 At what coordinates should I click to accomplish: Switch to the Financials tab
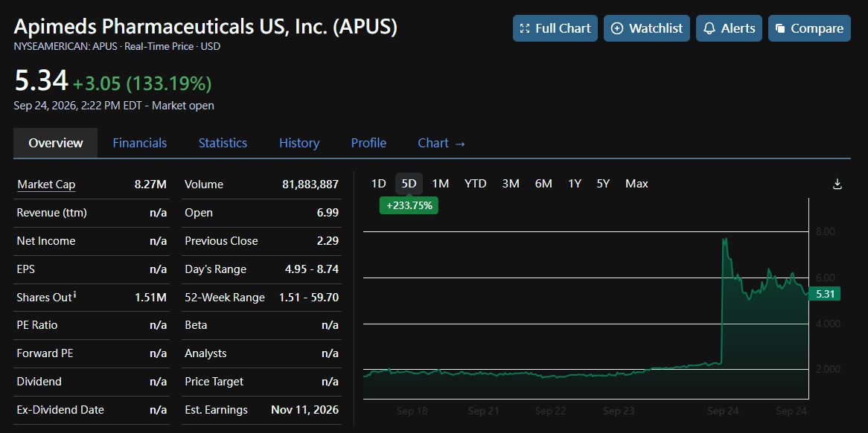(x=139, y=144)
